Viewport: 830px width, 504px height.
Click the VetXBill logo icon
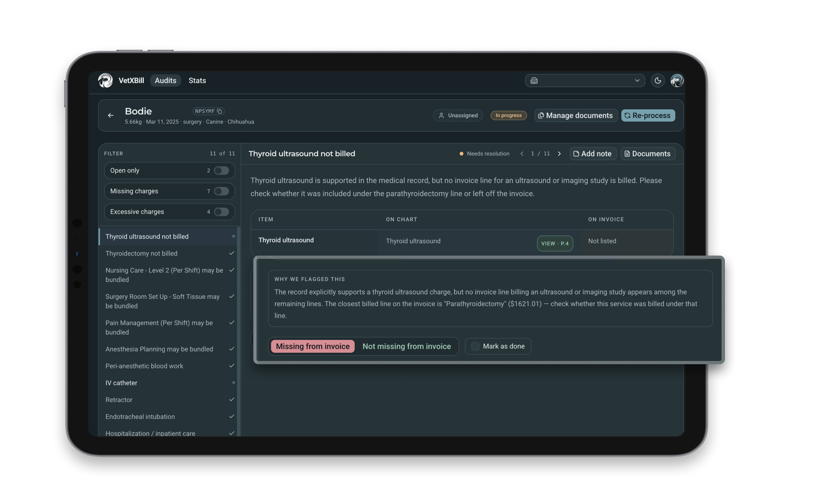(x=105, y=80)
